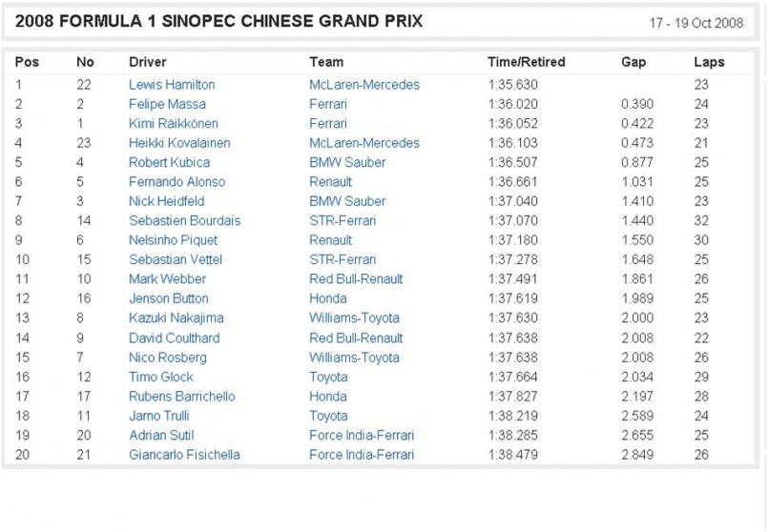Click the Pos column header
The height and width of the screenshot is (532, 768).
click(x=27, y=62)
